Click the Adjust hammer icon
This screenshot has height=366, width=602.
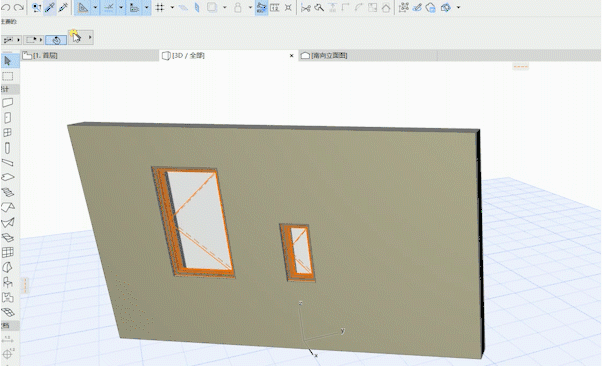(319, 7)
